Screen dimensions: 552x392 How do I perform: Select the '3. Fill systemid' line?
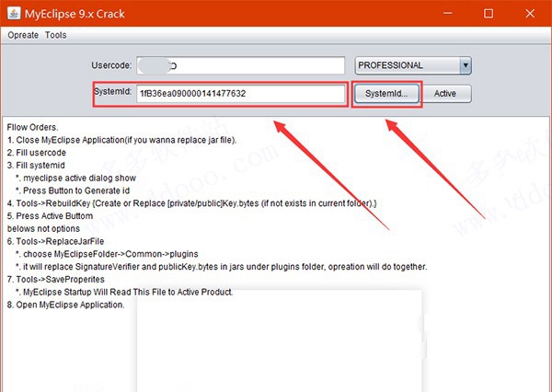tap(36, 166)
